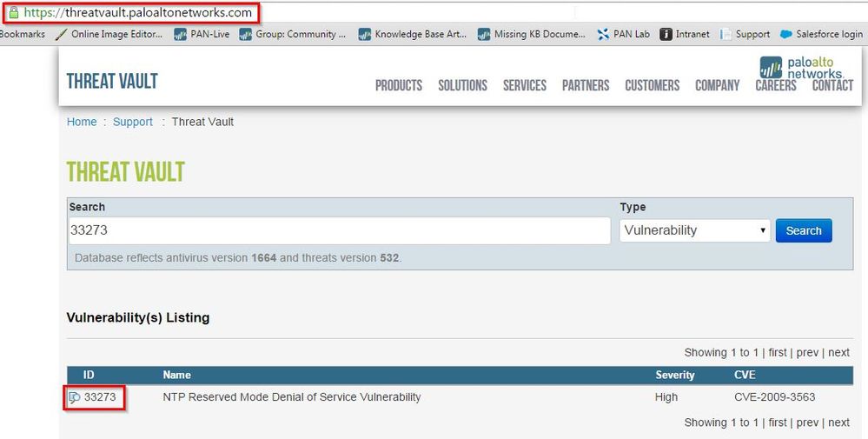
Task: Click the ID column header
Action: [x=89, y=375]
